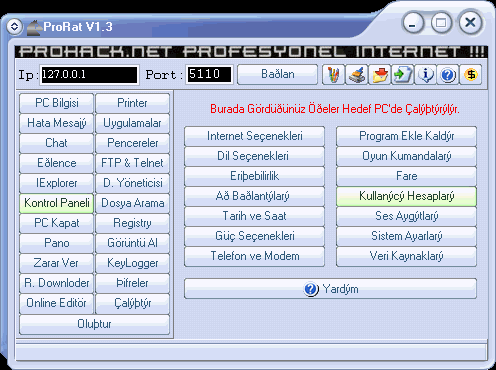Open Ses Aygýtlarý
The image size is (496, 370).
(x=406, y=216)
